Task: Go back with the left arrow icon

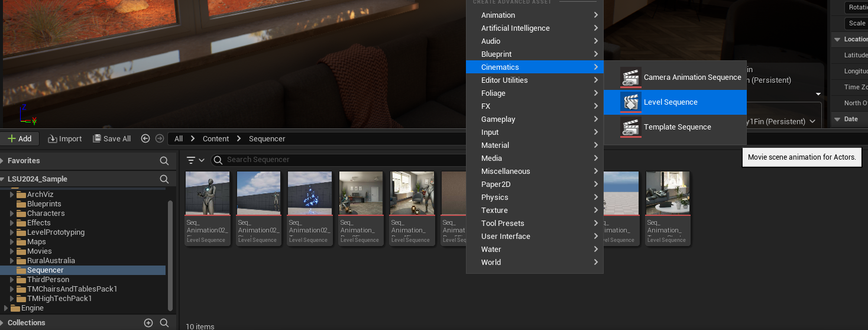Action: 145,138
